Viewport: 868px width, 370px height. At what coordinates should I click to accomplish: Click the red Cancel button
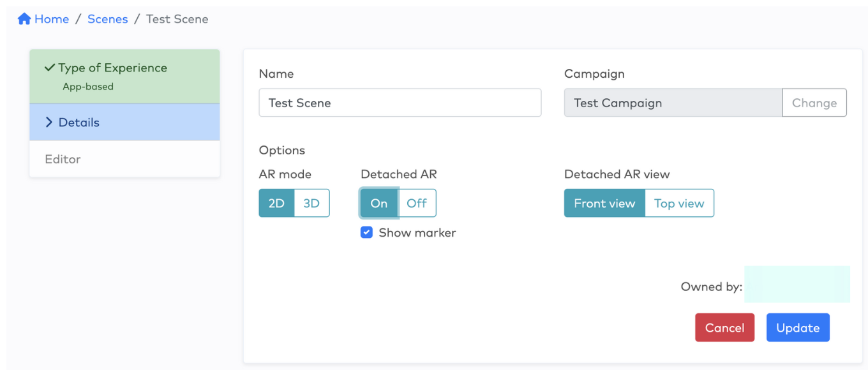(724, 327)
